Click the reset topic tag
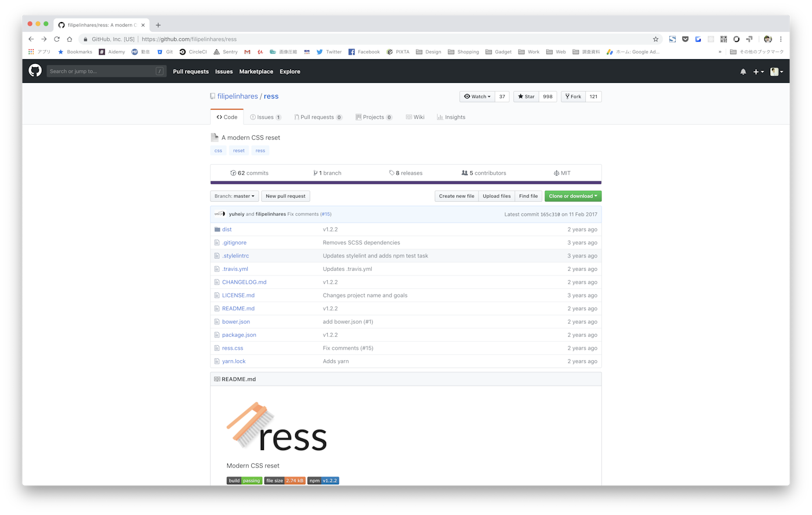The width and height of the screenshot is (812, 515). pyautogui.click(x=239, y=151)
